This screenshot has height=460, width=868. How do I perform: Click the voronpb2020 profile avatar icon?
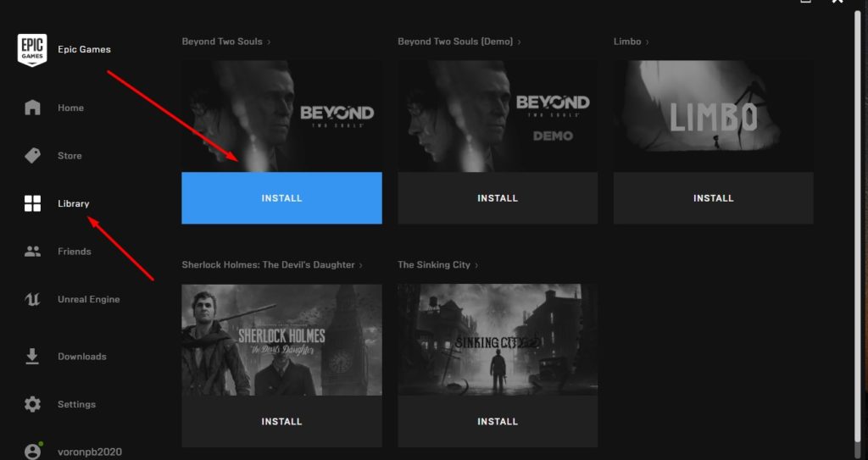tap(32, 452)
